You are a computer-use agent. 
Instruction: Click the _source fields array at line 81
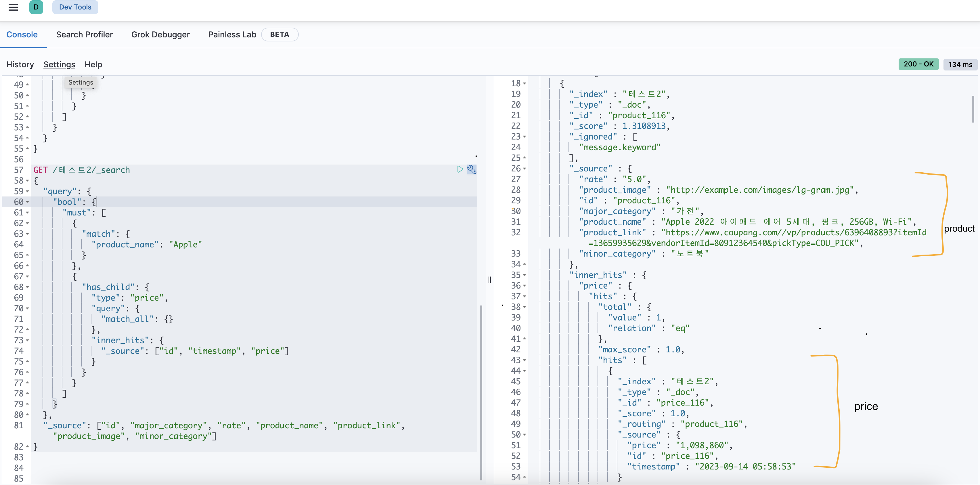pos(224,431)
